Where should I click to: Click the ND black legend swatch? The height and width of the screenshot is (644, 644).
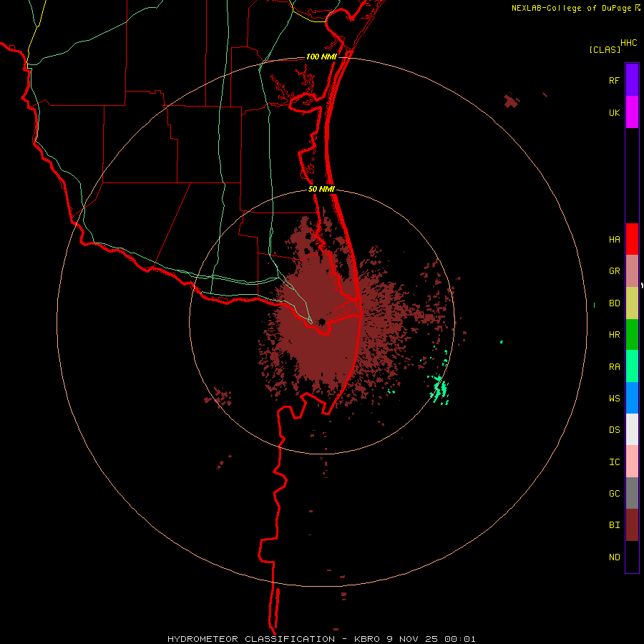[x=632, y=557]
